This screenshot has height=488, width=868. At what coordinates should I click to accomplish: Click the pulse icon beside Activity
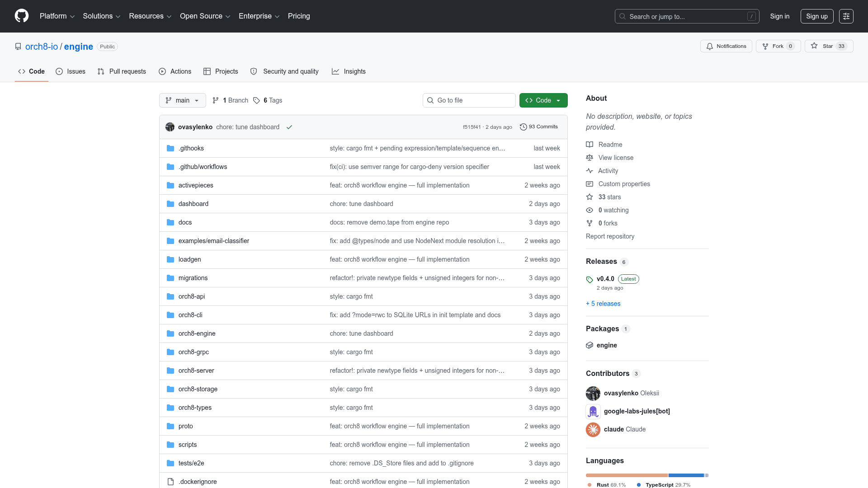point(590,171)
